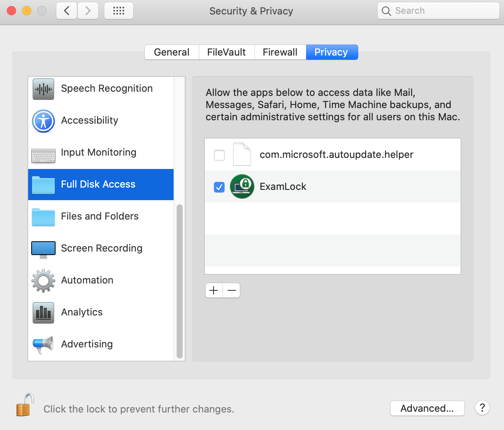Click the ExamLock app icon
Screen dimensions: 504x430
[x=242, y=186]
